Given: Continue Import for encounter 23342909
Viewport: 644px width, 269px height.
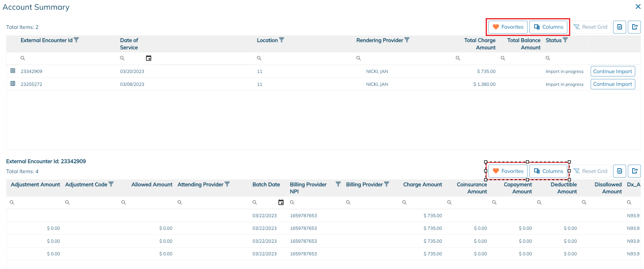Looking at the screenshot, I should (613, 71).
